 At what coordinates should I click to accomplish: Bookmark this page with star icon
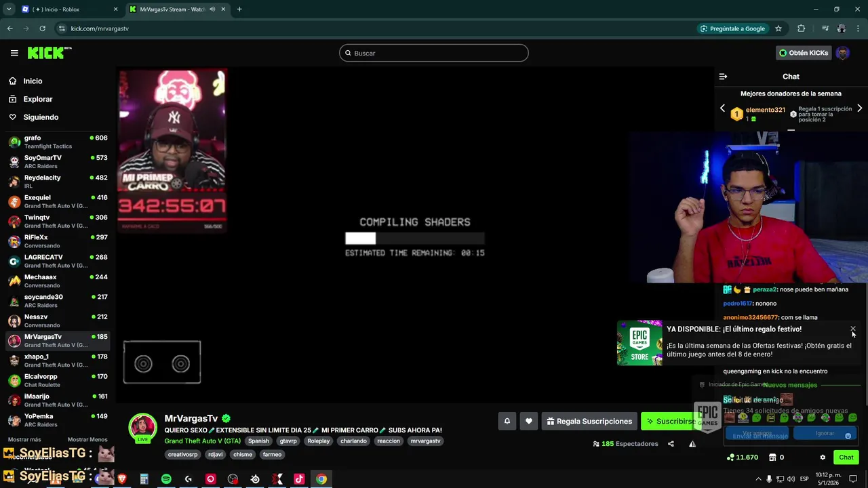[x=778, y=28]
